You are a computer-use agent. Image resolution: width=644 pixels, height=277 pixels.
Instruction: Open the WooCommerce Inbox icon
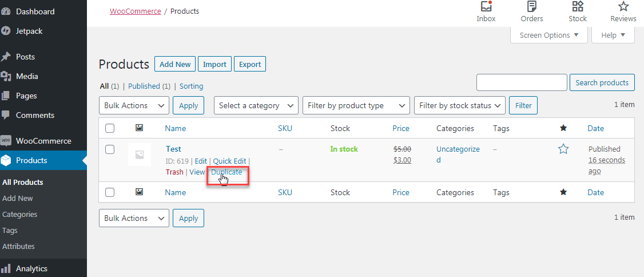tap(486, 7)
